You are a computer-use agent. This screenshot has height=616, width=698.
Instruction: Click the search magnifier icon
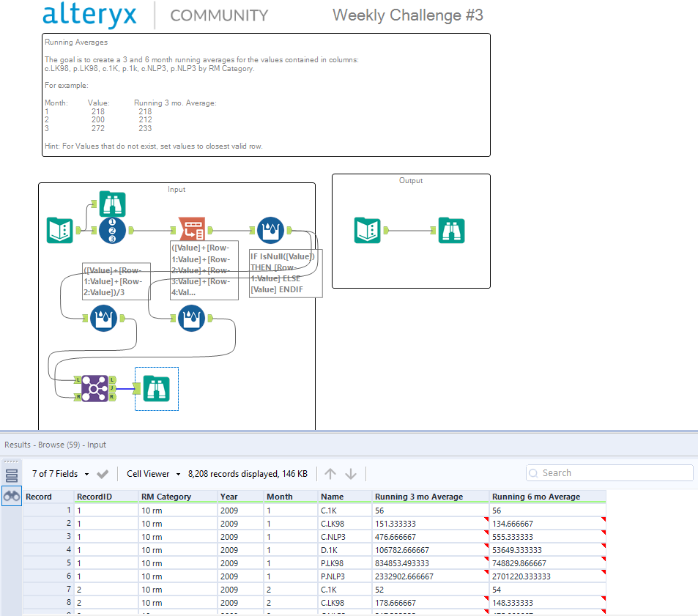click(x=533, y=473)
